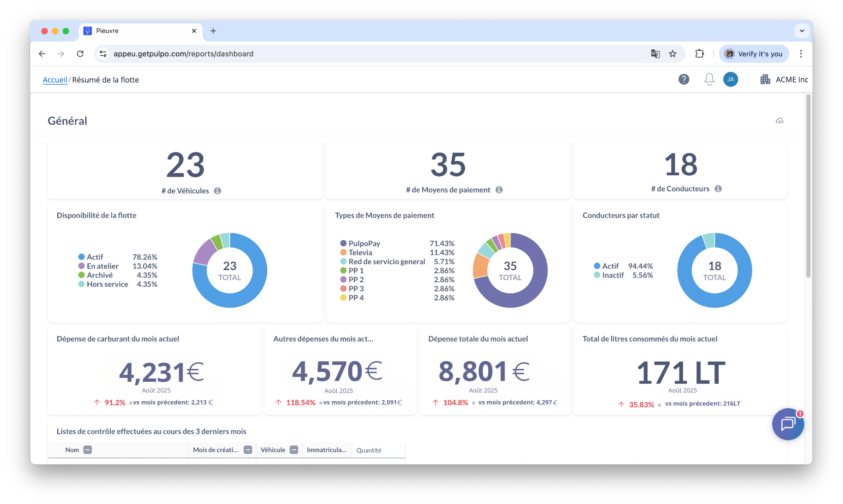Go to the Accueil breadcrumb link

[55, 80]
